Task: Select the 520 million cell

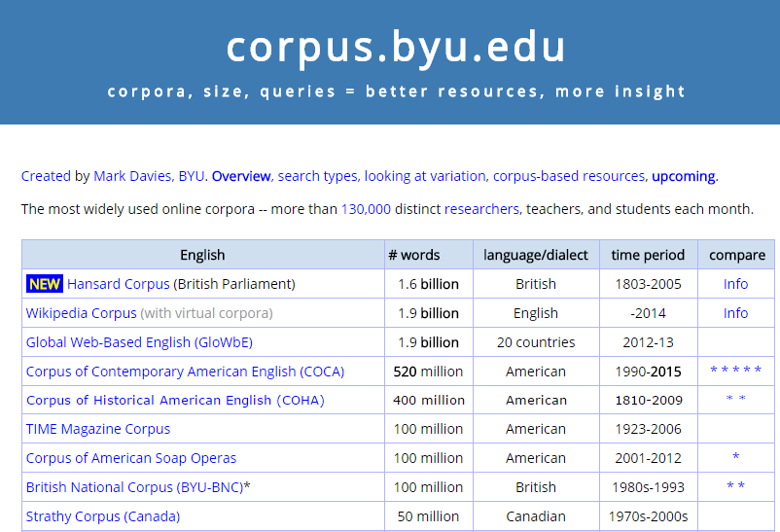Action: (428, 372)
